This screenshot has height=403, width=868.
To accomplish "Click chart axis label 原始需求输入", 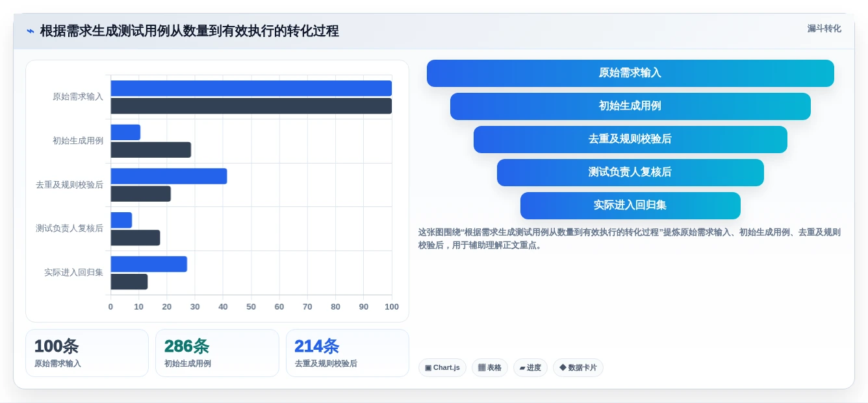I will coord(78,97).
